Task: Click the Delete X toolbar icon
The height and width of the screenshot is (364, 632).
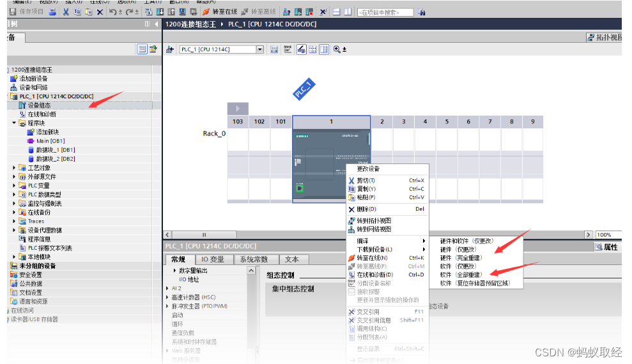Action: pos(100,12)
